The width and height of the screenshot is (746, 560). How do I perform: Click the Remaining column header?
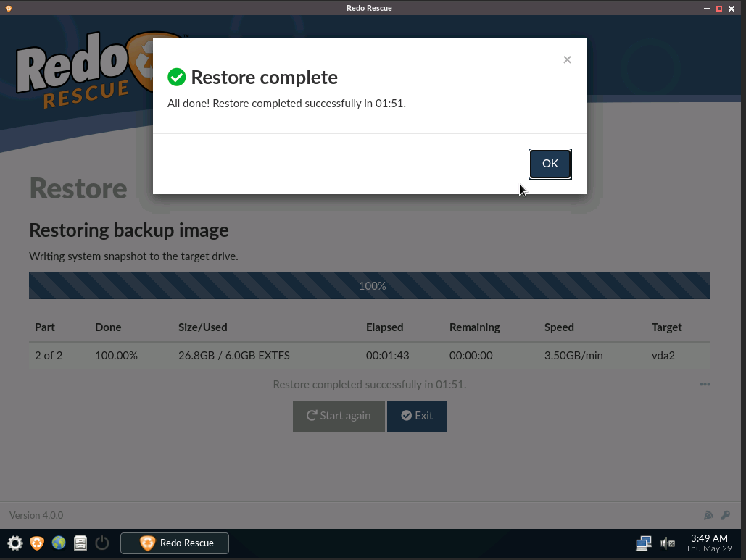pos(474,327)
